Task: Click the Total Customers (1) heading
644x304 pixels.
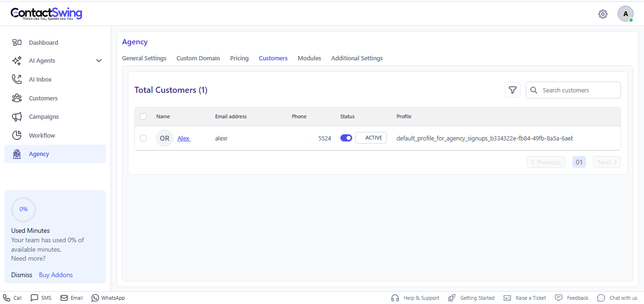Action: tap(171, 90)
